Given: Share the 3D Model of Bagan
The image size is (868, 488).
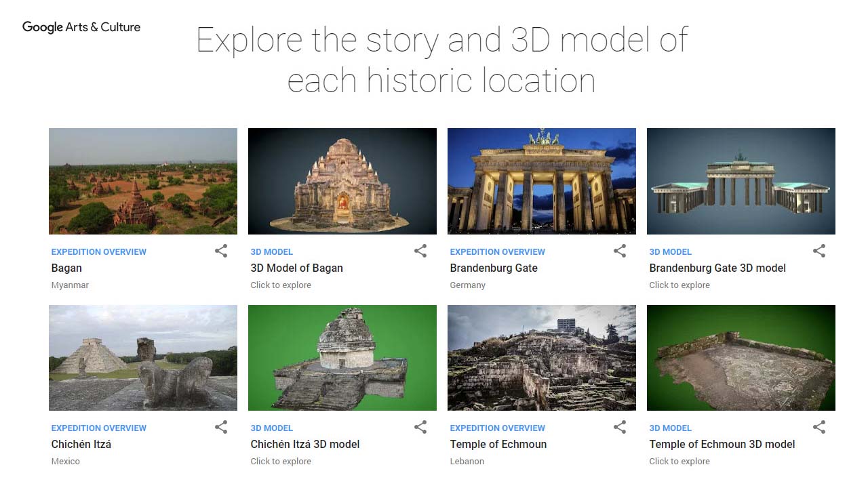Looking at the screenshot, I should pos(420,251).
